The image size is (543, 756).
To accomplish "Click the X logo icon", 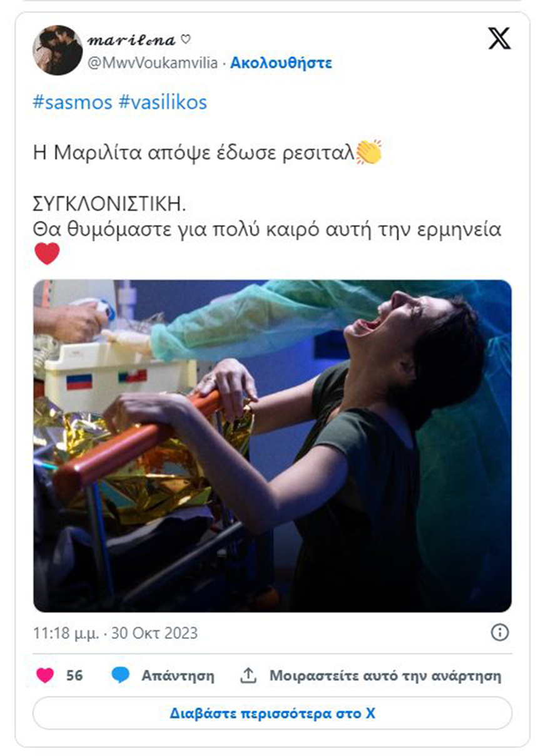I will tap(499, 39).
